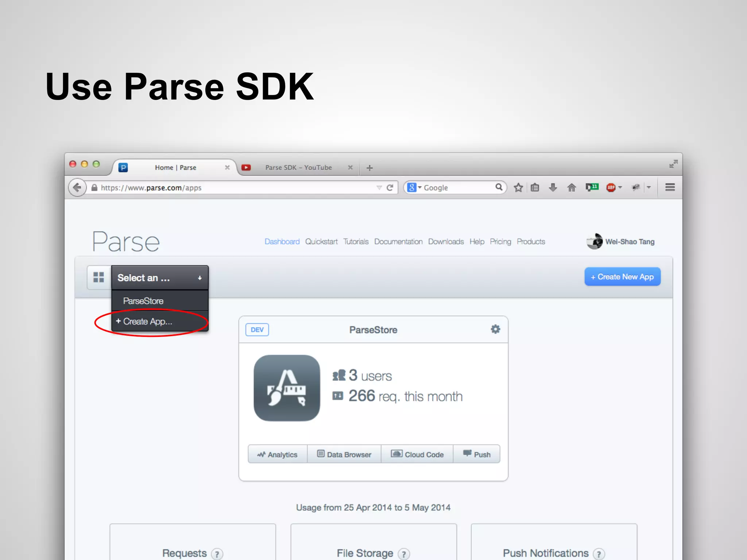Reload the page with refresh icon
747x560 pixels.
click(x=390, y=187)
